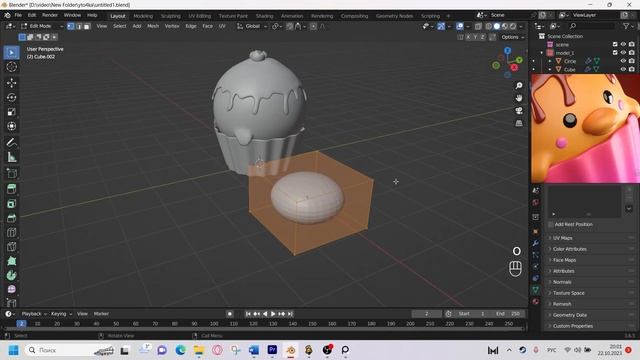
Task: Open the Output properties tab
Action: (x=536, y=202)
